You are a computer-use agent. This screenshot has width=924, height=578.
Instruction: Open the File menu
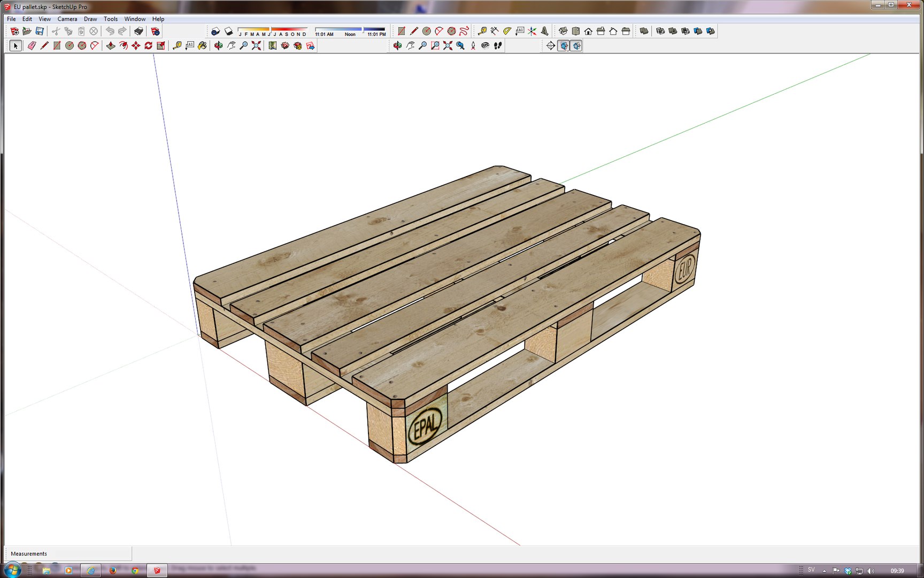[11, 19]
